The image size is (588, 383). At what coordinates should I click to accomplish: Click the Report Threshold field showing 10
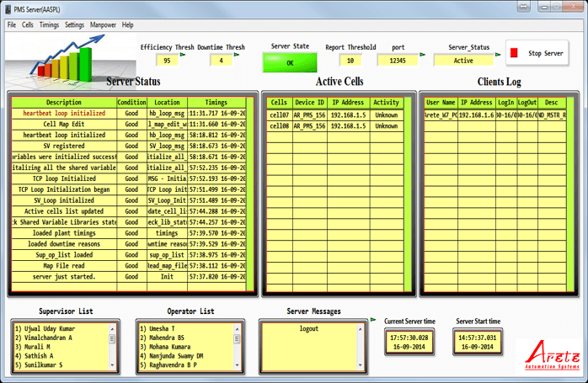[350, 61]
